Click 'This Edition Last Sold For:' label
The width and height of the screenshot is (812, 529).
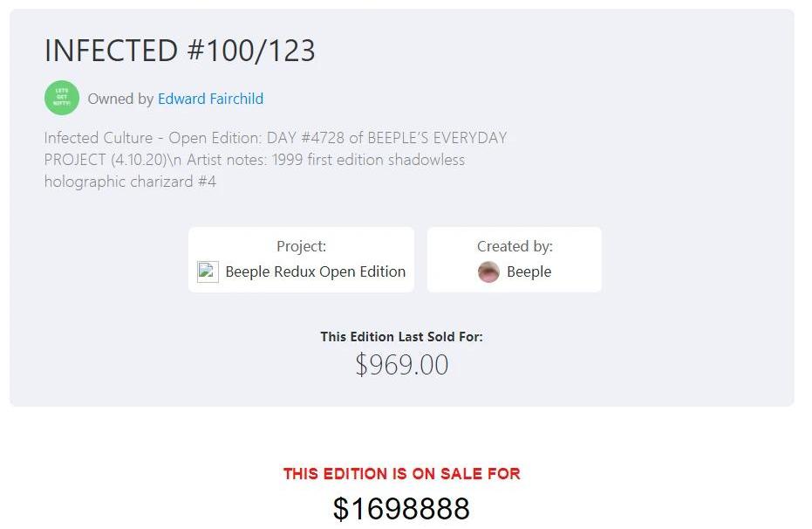(x=401, y=336)
